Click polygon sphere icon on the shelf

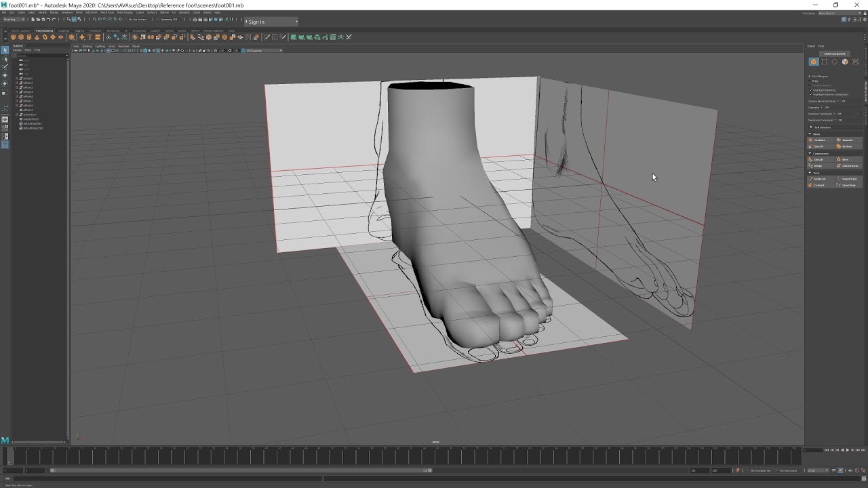13,37
